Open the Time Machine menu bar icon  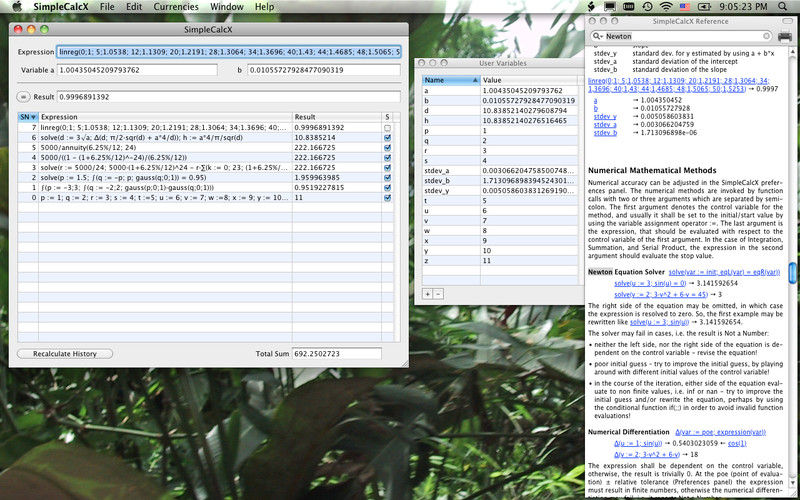[x=647, y=7]
